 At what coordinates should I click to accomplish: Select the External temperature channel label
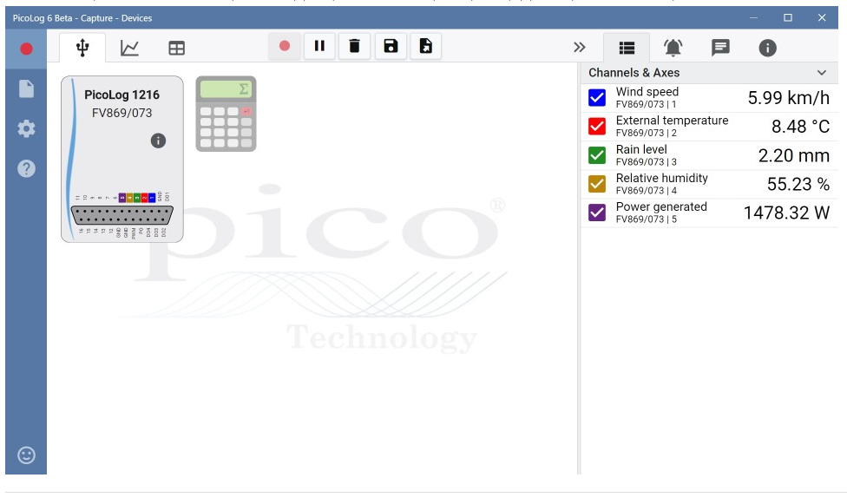[x=672, y=121]
